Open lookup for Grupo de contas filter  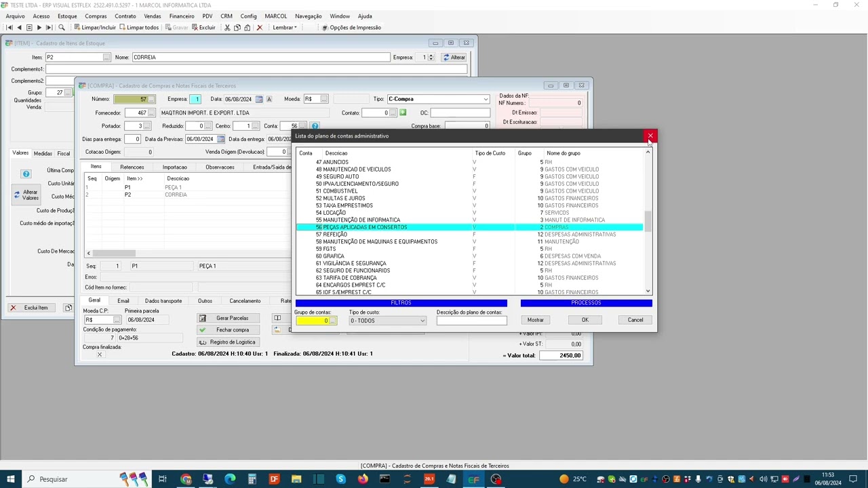click(x=333, y=321)
